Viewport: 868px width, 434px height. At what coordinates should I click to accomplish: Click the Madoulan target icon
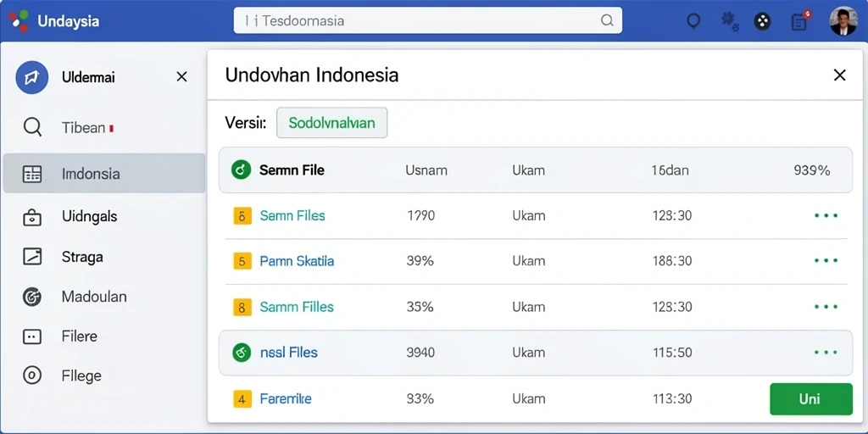tap(32, 298)
